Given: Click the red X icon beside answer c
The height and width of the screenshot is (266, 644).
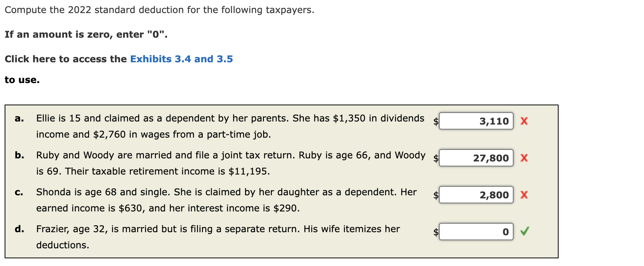Looking at the screenshot, I should click(x=525, y=195).
